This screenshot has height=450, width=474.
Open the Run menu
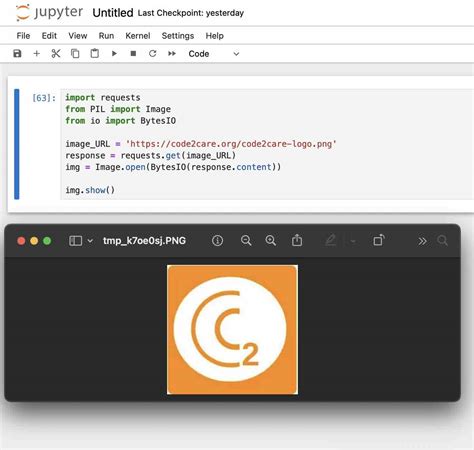(x=106, y=36)
